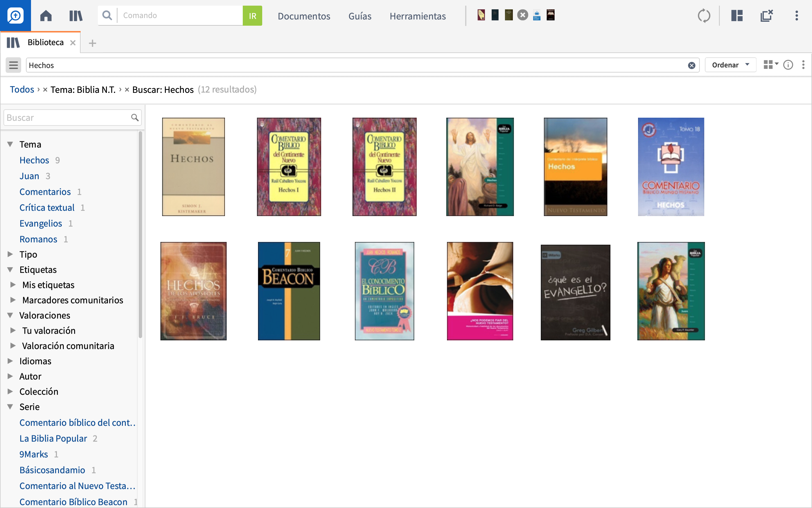Expand Tu valoración subsection
The height and width of the screenshot is (508, 812).
point(13,330)
